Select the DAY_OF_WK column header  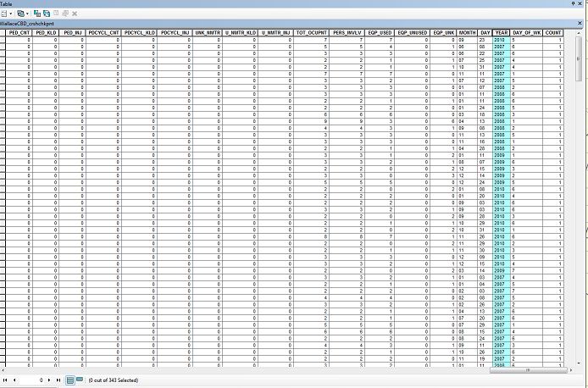526,33
